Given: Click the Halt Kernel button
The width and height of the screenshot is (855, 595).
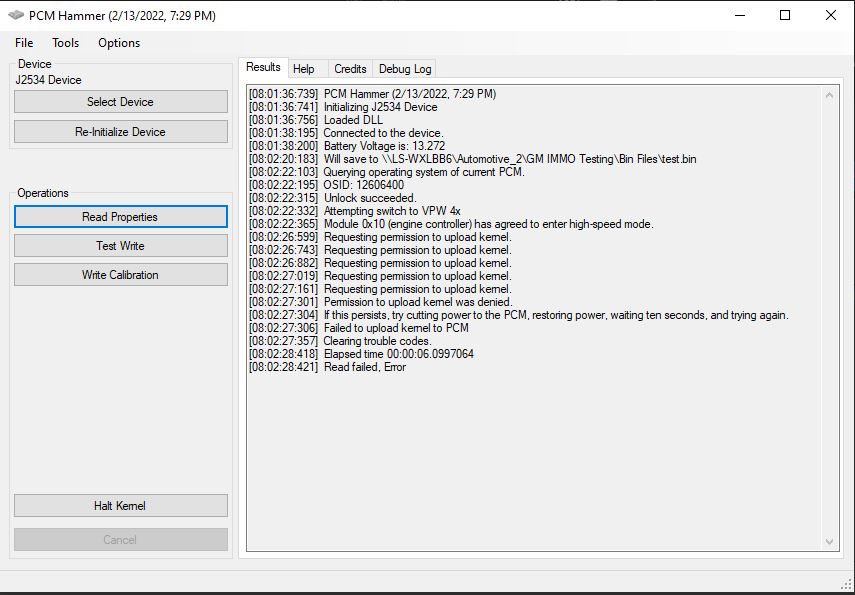Looking at the screenshot, I should click(121, 506).
